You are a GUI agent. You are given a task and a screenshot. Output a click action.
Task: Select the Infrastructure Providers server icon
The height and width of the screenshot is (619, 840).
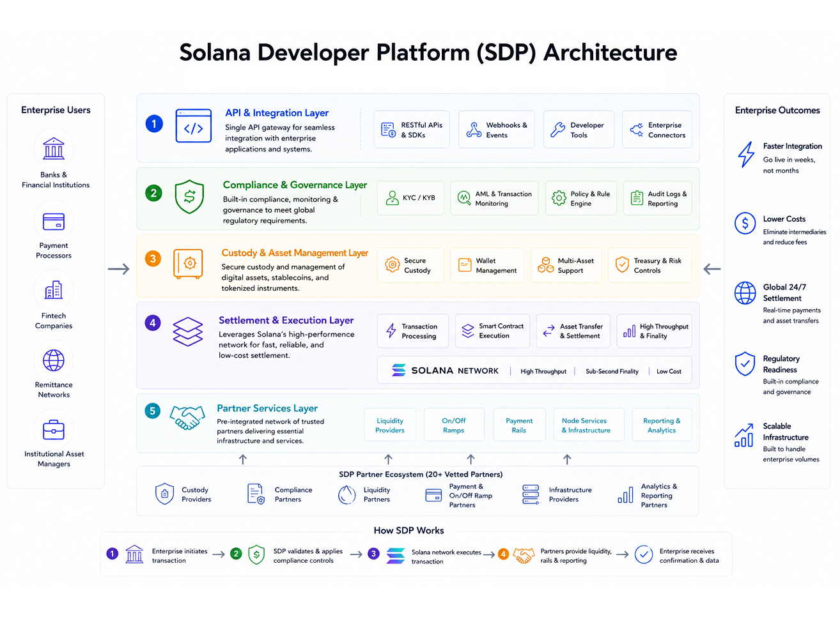531,494
